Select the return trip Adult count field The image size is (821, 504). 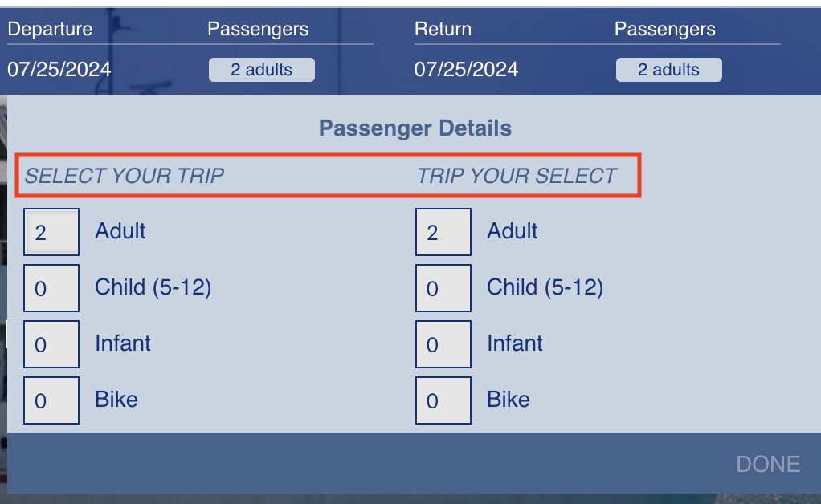click(x=443, y=232)
